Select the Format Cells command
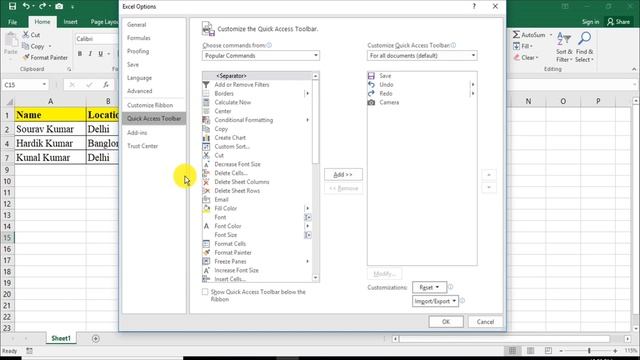This screenshot has height=360, width=640. click(x=230, y=244)
